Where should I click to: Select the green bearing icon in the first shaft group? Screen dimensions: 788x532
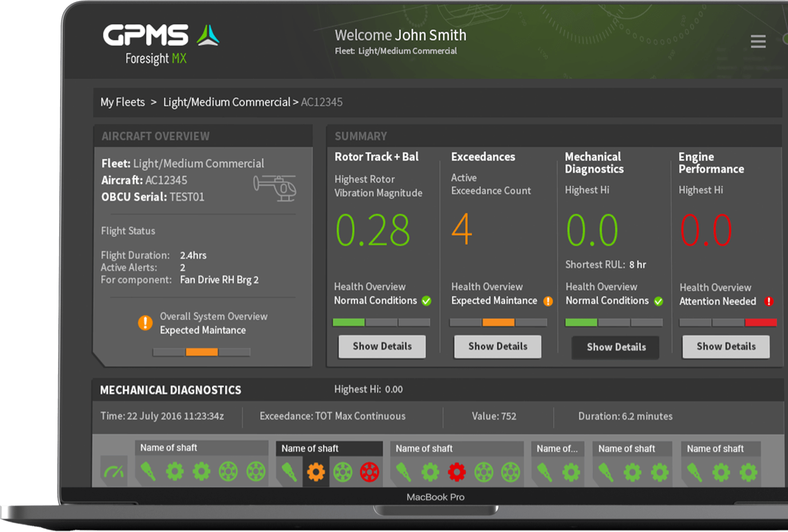tap(228, 471)
